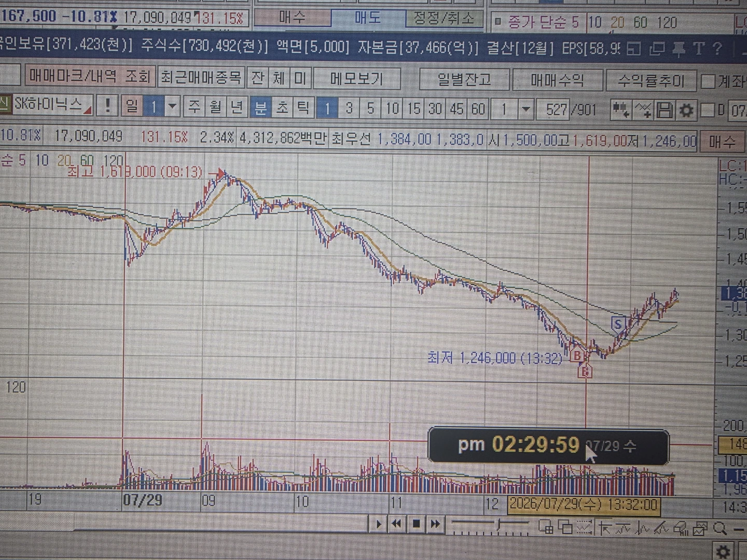Click the add line indicator icon
The height and width of the screenshot is (560, 747).
click(x=643, y=110)
